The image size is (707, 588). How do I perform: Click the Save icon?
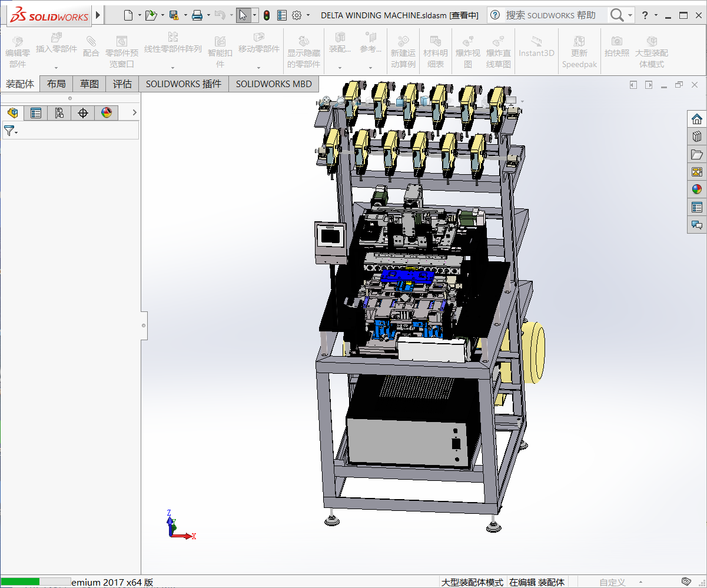click(174, 15)
